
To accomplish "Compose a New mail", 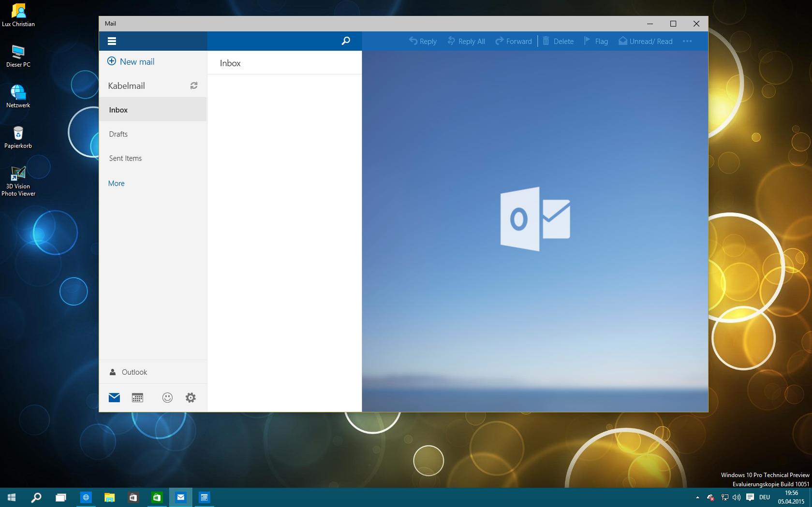I will click(131, 61).
